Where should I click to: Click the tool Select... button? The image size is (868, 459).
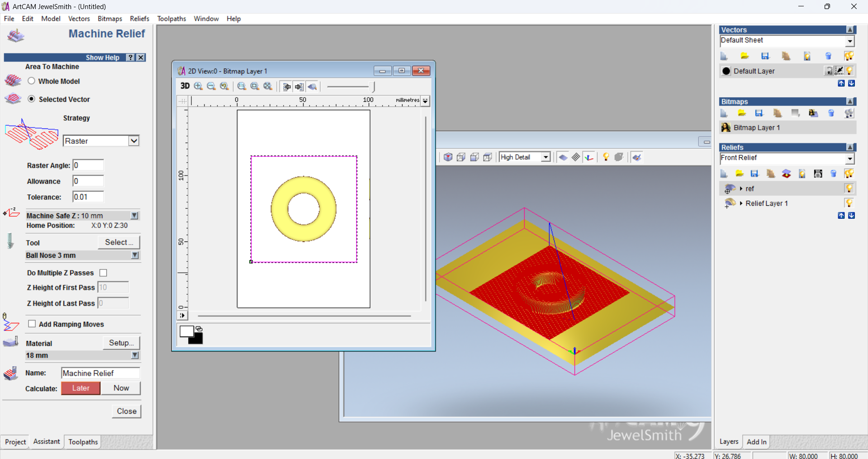pos(119,242)
